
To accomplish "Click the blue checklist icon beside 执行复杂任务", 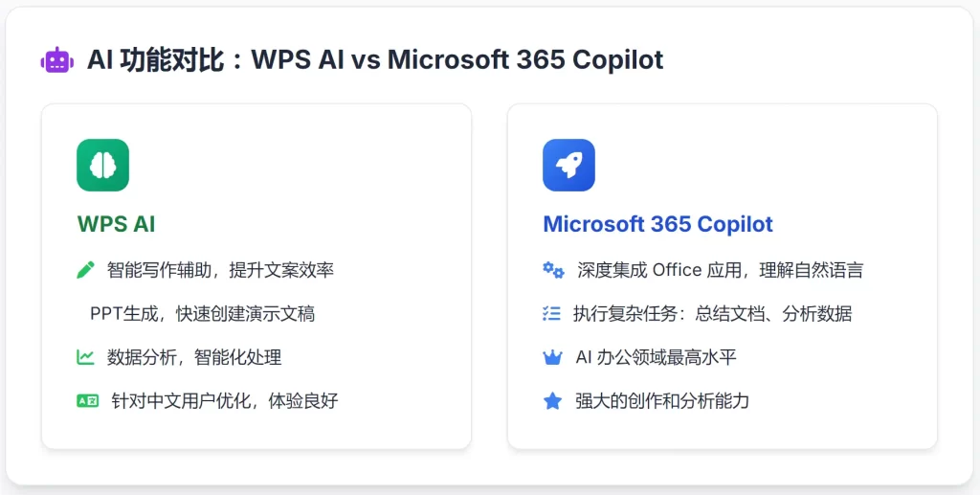I will (552, 313).
